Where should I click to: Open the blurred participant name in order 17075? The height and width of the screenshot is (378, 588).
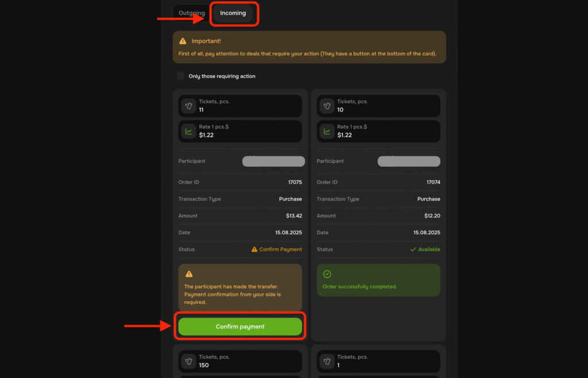coord(273,161)
